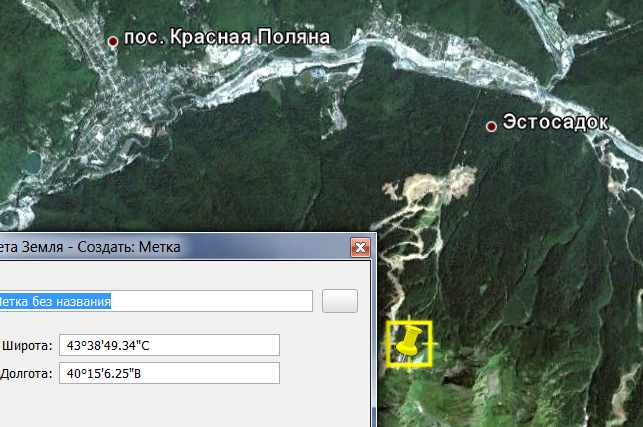Click the Широта field label
This screenshot has width=643, height=427.
[x=26, y=346]
